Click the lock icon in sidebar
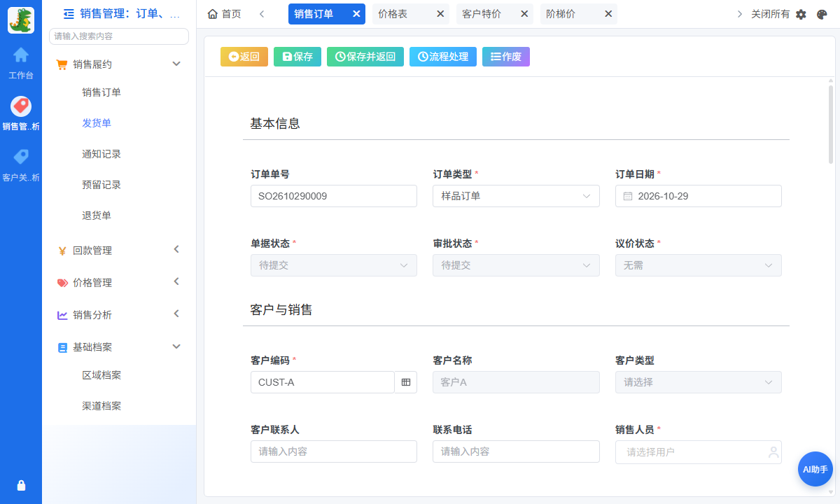 21,485
